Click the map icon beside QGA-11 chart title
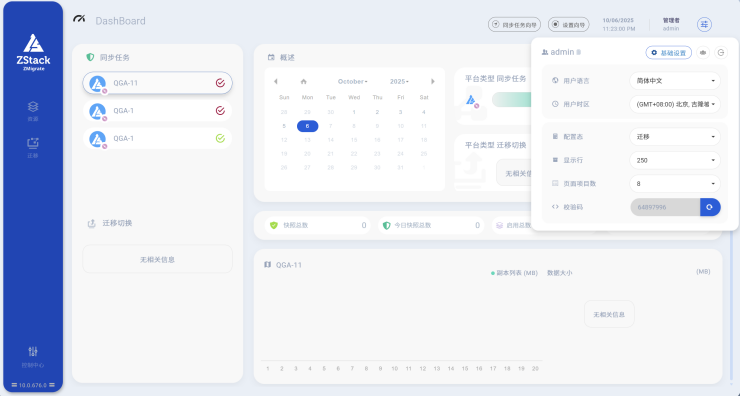740x396 pixels. click(x=268, y=265)
